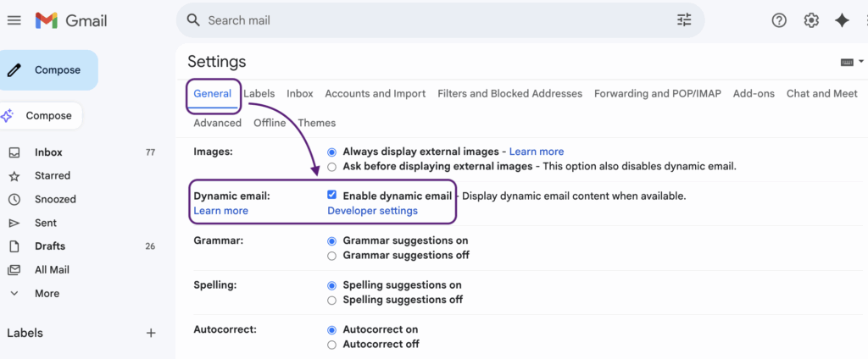This screenshot has width=868, height=359.
Task: Expand the More sidebar section
Action: pyautogui.click(x=47, y=293)
